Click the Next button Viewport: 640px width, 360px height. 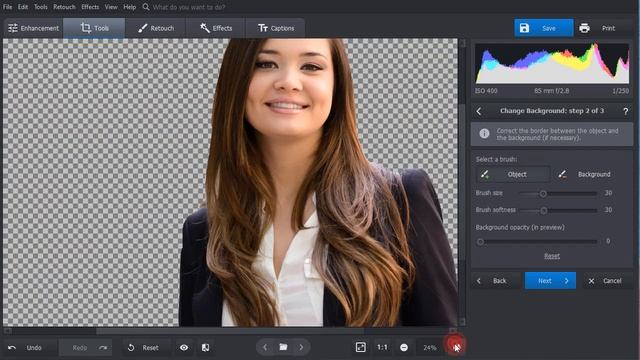pos(550,281)
